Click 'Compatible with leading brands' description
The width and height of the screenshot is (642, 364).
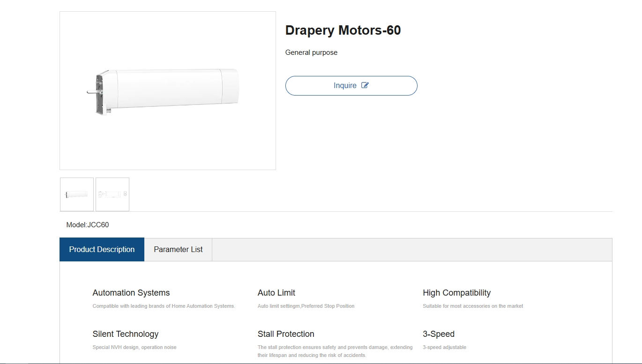[x=164, y=306]
